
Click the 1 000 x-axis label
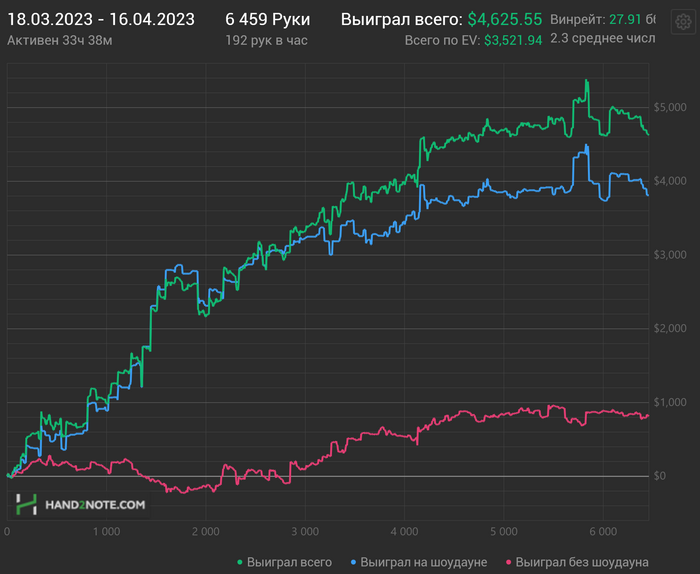(x=106, y=532)
